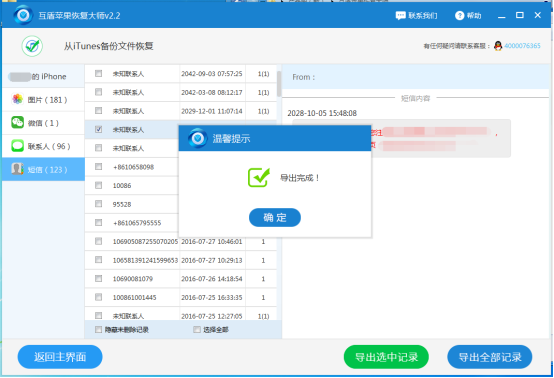This screenshot has width=554, height=378.
Task: Tick the checkbox for 95528 row
Action: (99, 204)
